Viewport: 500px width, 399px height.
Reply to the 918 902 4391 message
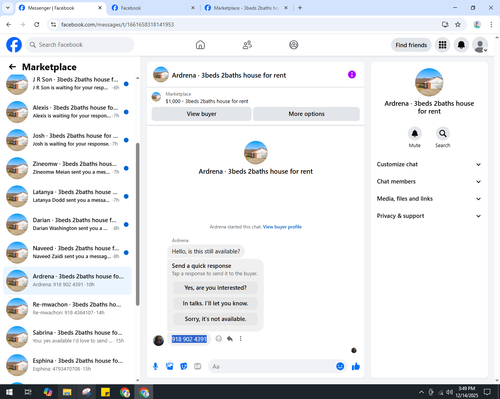[230, 339]
